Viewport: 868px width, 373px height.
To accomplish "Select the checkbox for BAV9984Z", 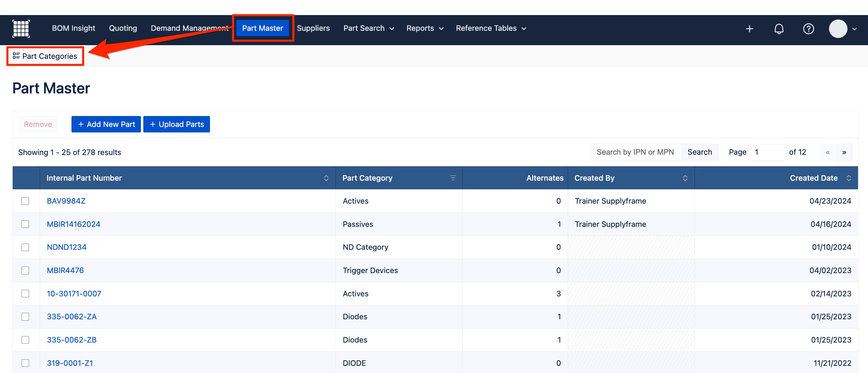I will click(25, 201).
